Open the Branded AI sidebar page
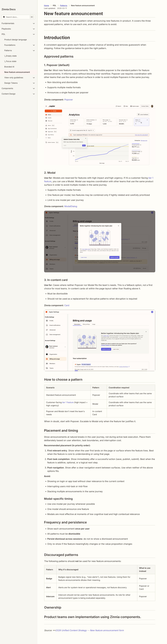This screenshot has height=644, width=167. pos(9,67)
